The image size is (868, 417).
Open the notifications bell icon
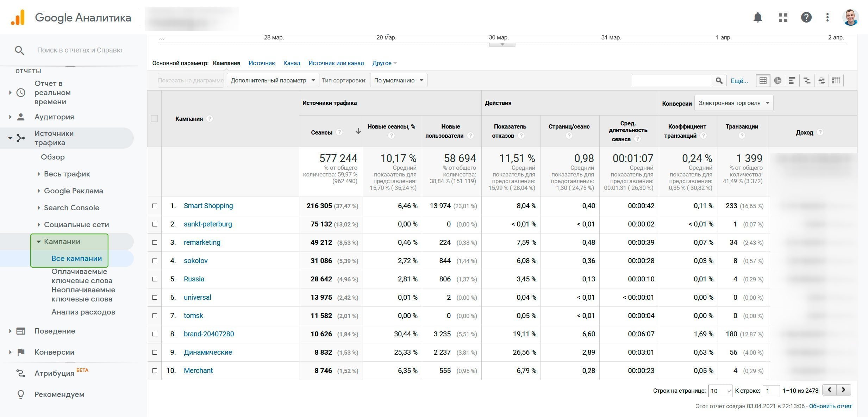pos(757,17)
